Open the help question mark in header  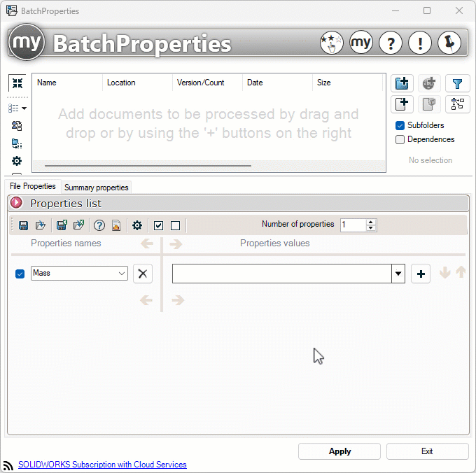click(390, 43)
